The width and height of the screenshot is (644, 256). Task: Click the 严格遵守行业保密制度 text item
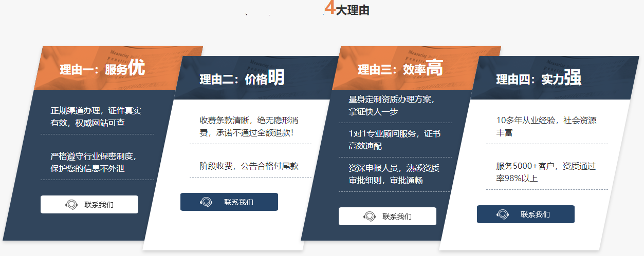(x=94, y=162)
